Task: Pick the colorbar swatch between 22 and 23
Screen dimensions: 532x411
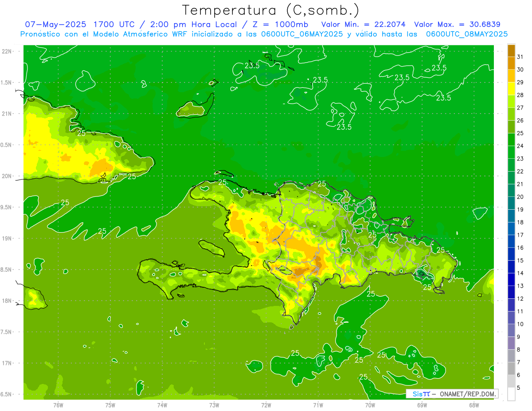Action: coord(511,165)
